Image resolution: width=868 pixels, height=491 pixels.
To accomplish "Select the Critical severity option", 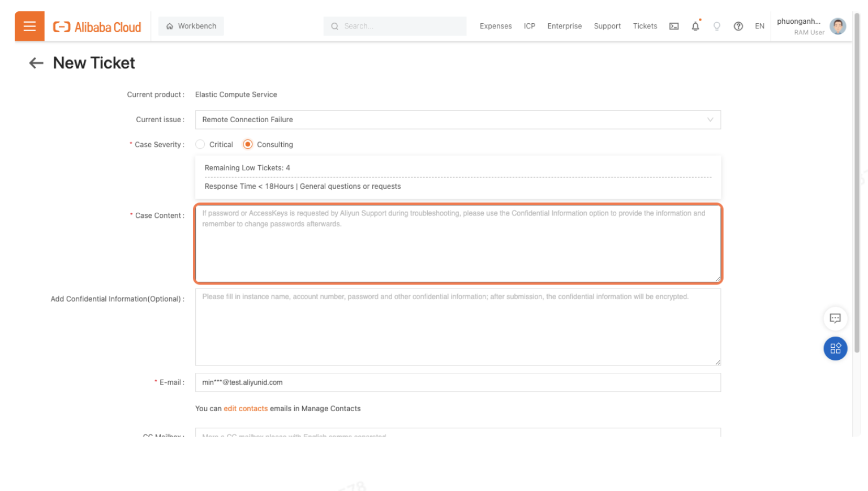I will coord(200,144).
